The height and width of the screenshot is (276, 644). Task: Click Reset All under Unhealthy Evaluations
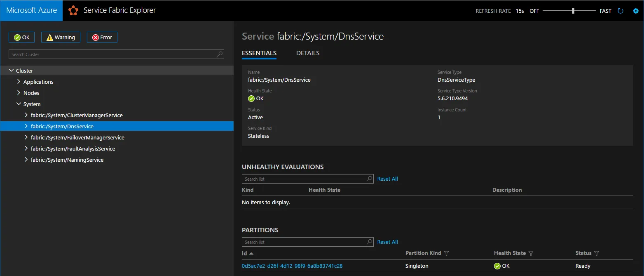point(387,179)
